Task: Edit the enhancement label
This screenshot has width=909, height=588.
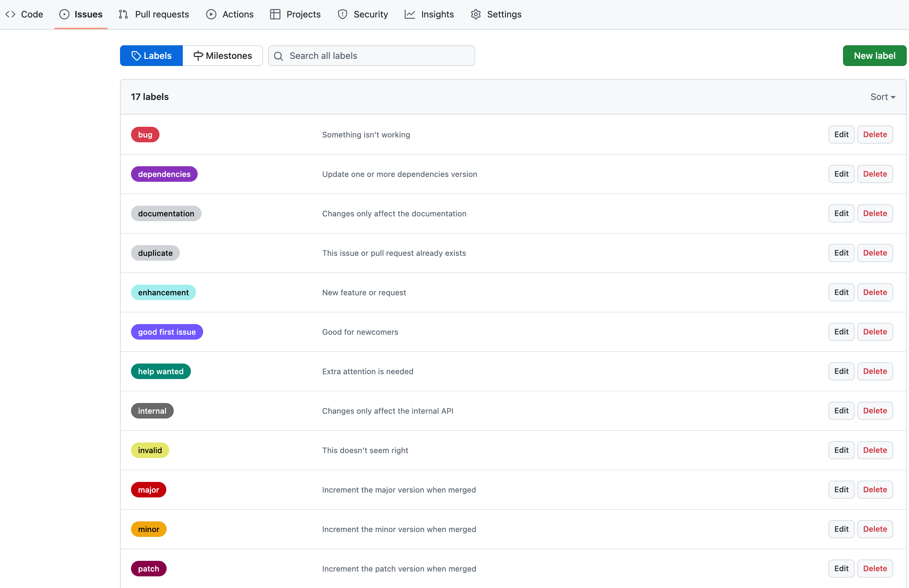Action: pyautogui.click(x=841, y=292)
